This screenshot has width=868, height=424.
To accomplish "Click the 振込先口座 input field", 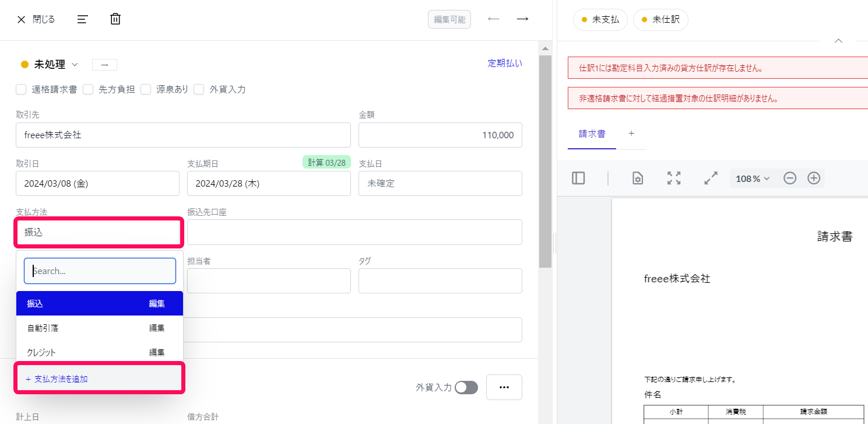I will point(354,232).
